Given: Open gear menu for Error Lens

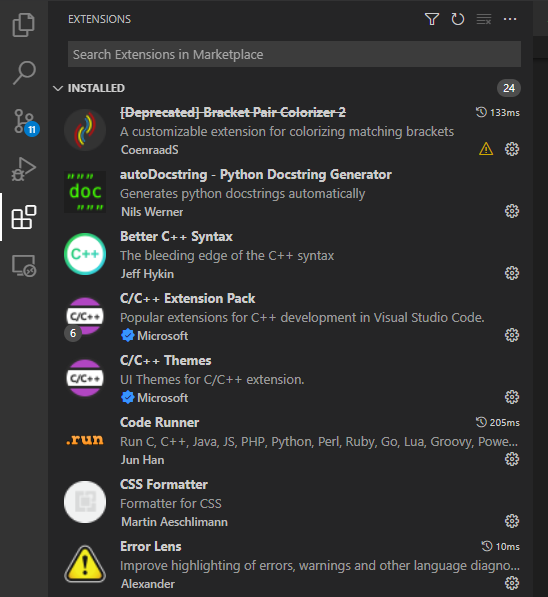Looking at the screenshot, I should 512,583.
